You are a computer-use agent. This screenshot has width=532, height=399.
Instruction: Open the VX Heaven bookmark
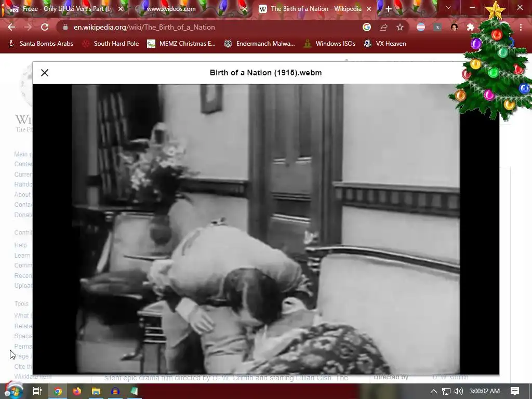click(385, 44)
